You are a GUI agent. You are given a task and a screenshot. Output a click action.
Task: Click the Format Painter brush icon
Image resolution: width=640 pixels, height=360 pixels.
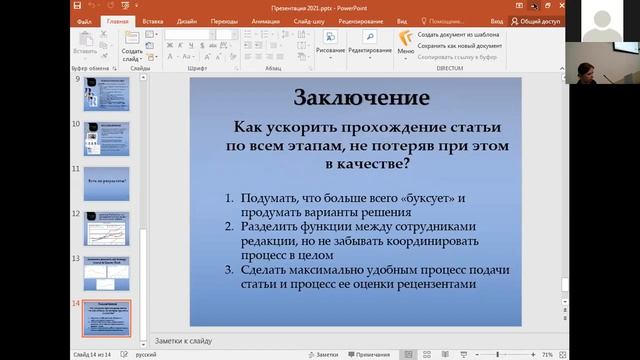click(104, 56)
